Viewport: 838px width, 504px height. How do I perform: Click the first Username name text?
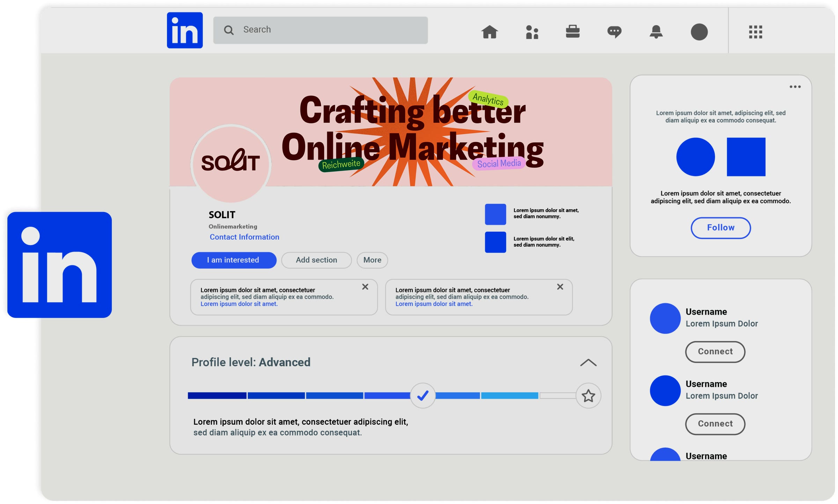tap(706, 311)
